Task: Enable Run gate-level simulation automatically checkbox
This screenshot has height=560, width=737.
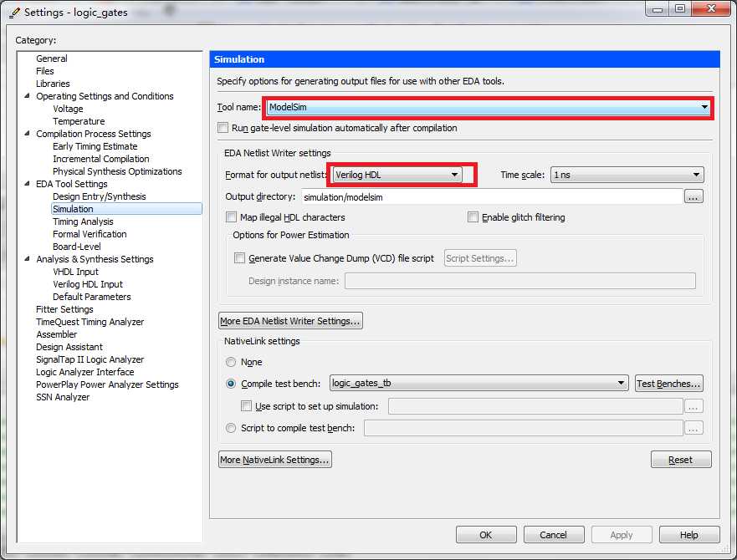Action: coord(223,128)
